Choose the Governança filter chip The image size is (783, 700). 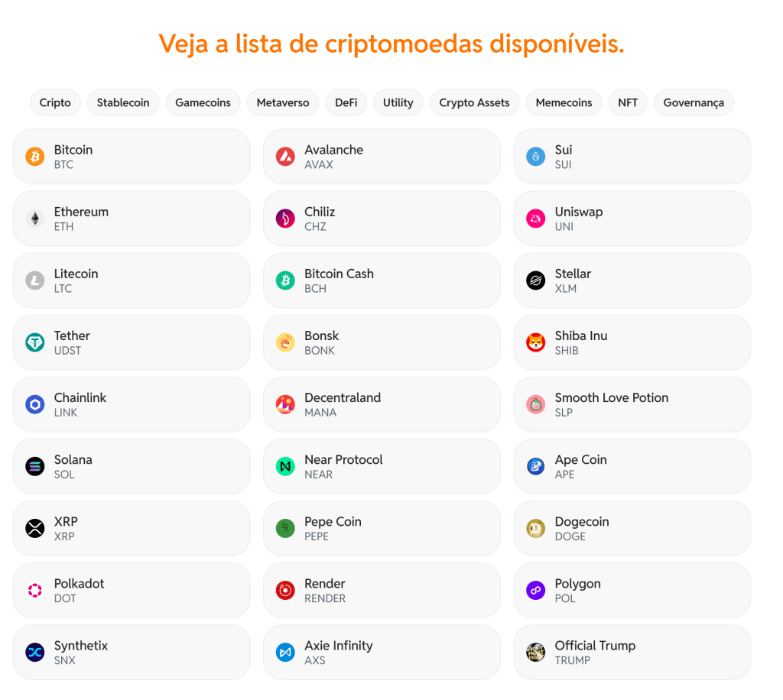tap(694, 102)
